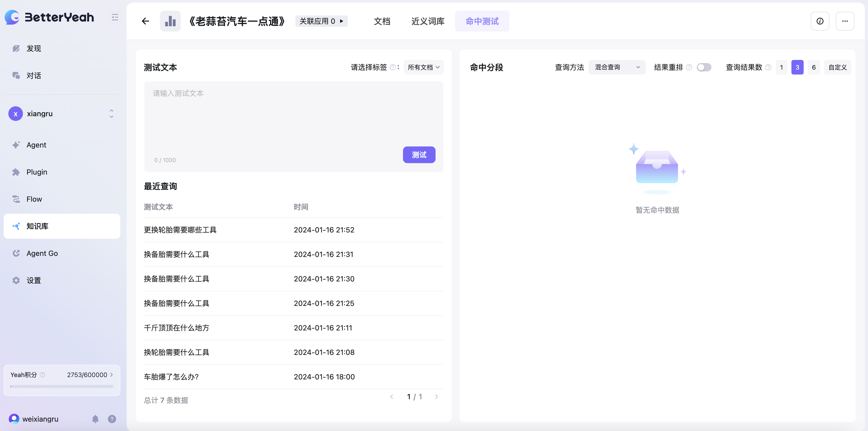Go to the Agent section

62,145
